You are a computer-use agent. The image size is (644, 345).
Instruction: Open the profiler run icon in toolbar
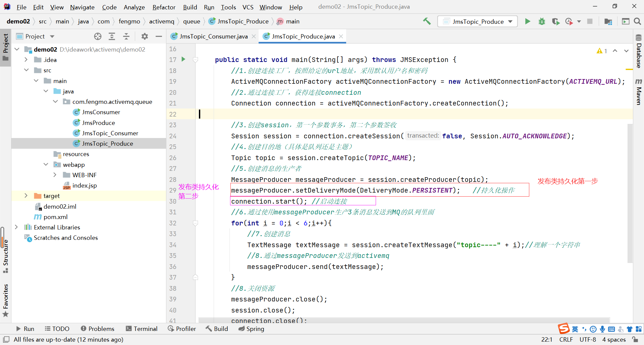[x=569, y=21]
